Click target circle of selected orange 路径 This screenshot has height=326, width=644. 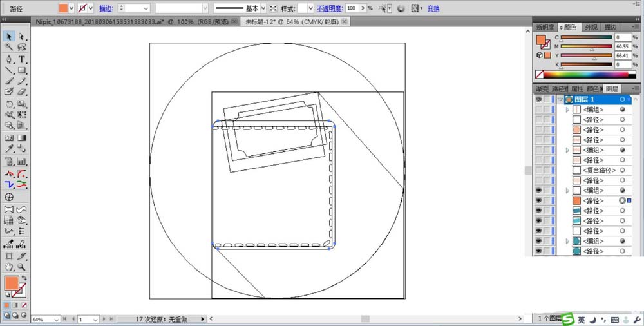click(x=622, y=200)
